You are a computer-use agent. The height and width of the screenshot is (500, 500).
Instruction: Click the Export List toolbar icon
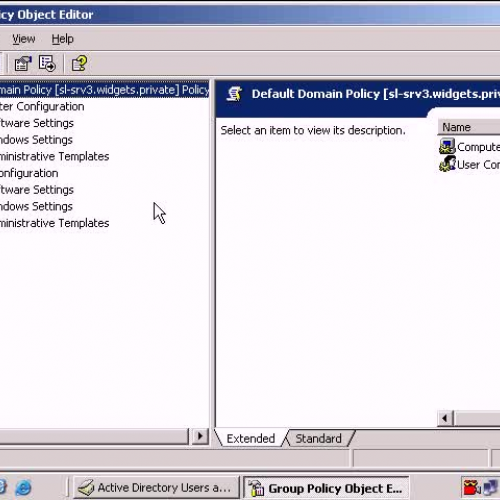[x=47, y=63]
